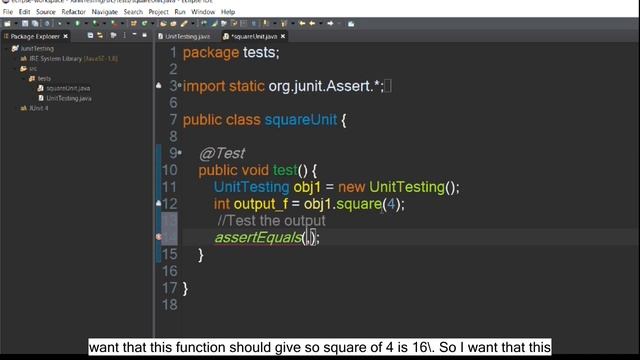Click the error marker beside assertEquals line
The width and height of the screenshot is (640, 360).
click(x=159, y=237)
